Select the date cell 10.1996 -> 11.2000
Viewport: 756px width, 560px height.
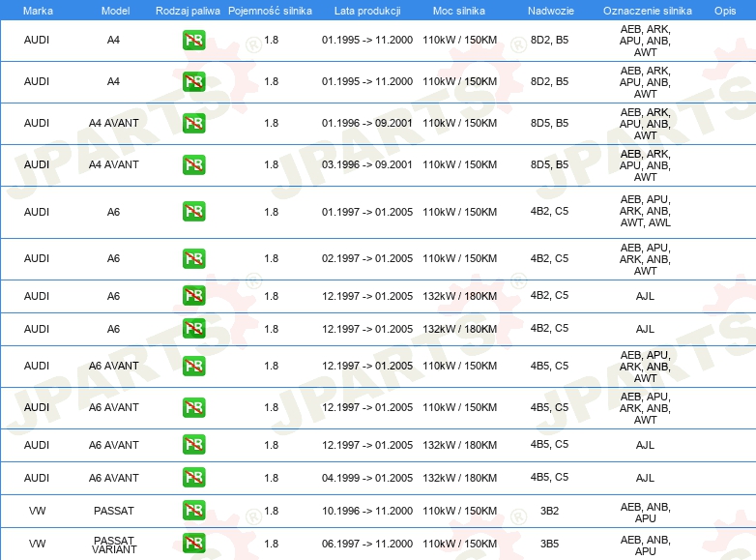coord(367,511)
